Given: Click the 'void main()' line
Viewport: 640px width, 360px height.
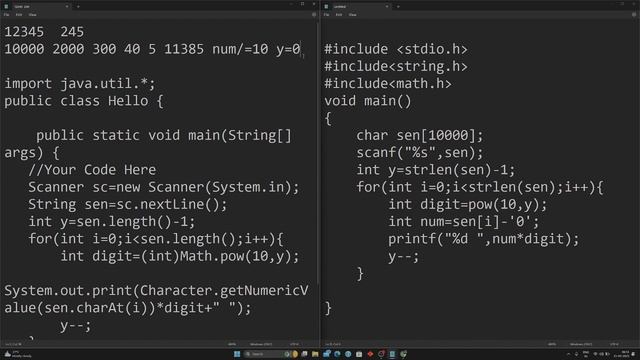Looking at the screenshot, I should point(368,101).
